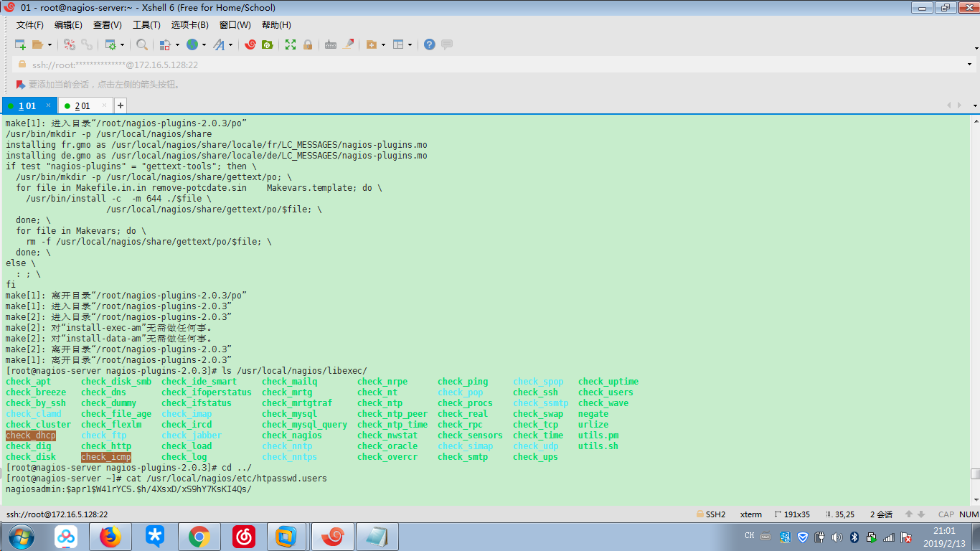
Task: Open the 工具(T) menu
Action: click(146, 25)
